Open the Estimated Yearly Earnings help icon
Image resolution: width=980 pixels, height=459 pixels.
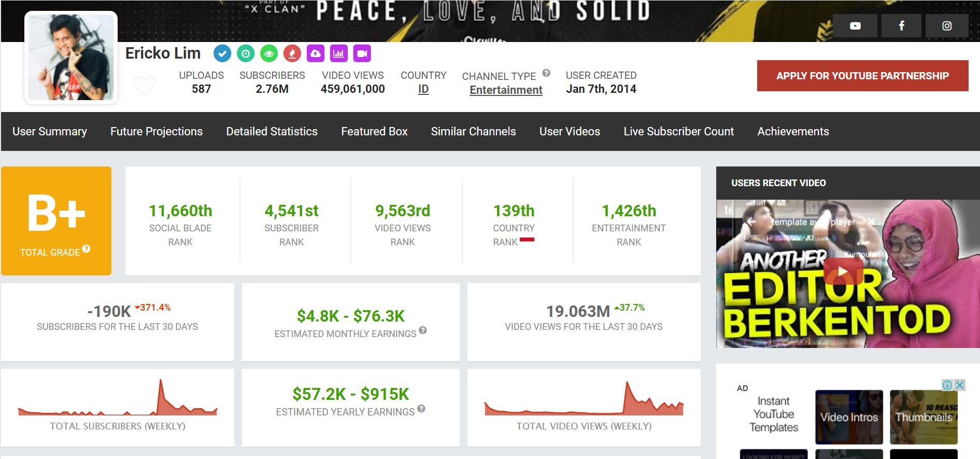coord(421,409)
